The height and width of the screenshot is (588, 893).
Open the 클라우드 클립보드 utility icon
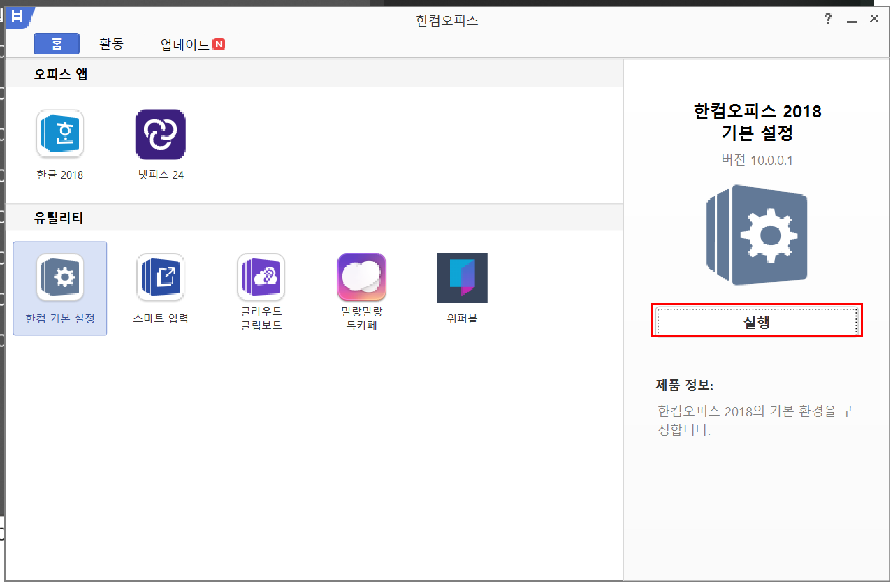261,277
